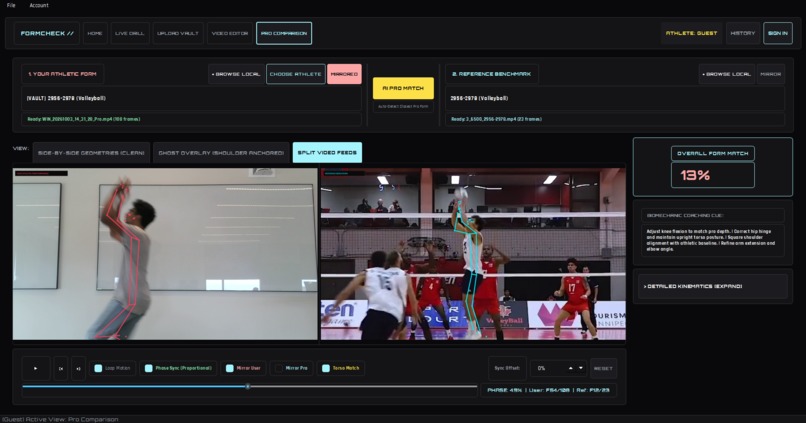Run AI Pro Match
806x423 pixels.
(x=403, y=88)
